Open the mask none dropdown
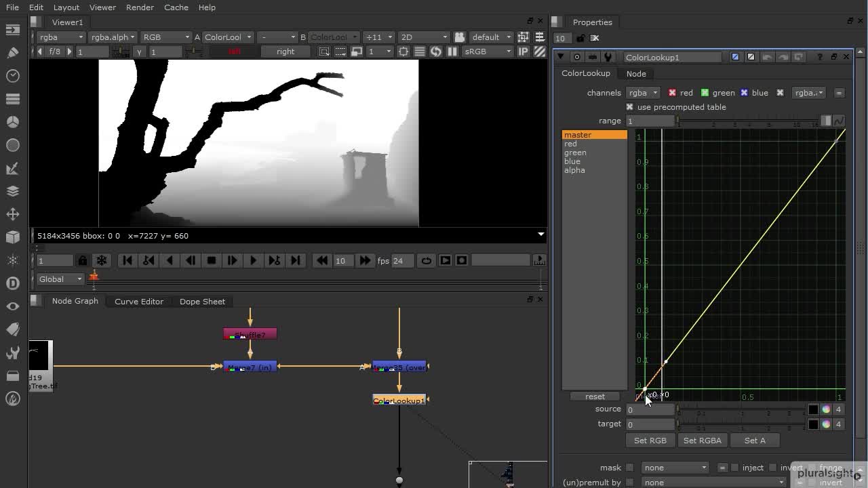This screenshot has height=488, width=868. (x=675, y=468)
